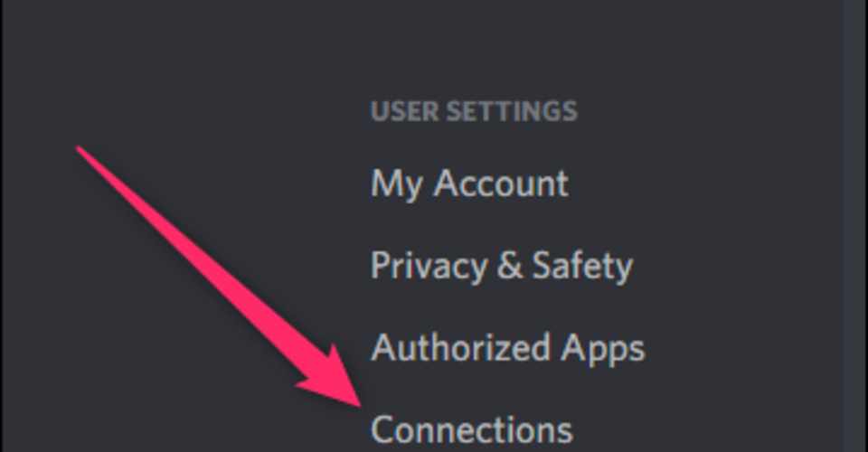Click the dark border on the left edge

coord(2,226)
